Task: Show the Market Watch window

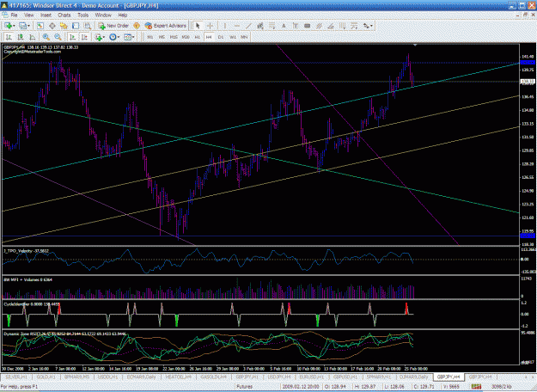Action: click(40, 26)
